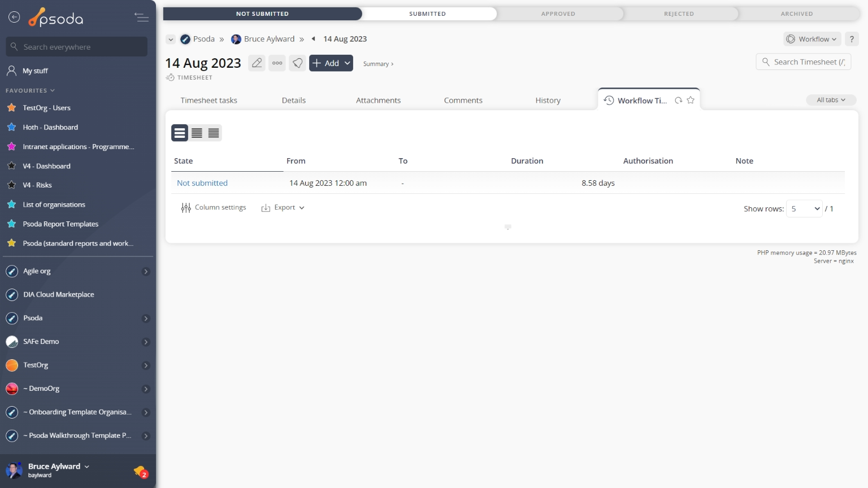Image resolution: width=868 pixels, height=488 pixels.
Task: Click the star icon beside V4 - Risks
Action: [11, 185]
